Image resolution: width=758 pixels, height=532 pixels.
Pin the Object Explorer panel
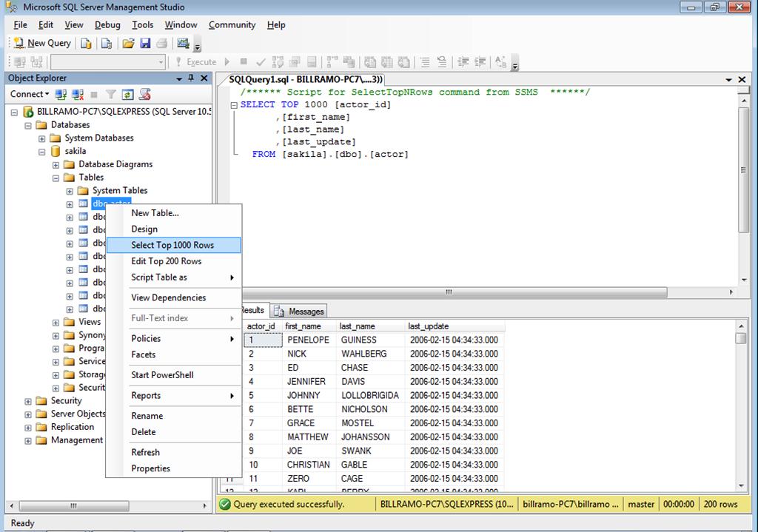point(190,78)
